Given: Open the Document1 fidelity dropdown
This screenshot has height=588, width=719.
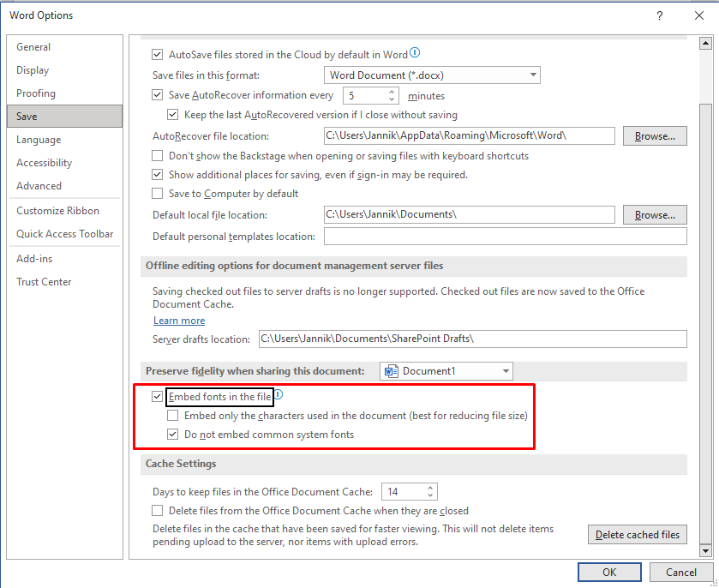Looking at the screenshot, I should [x=446, y=371].
